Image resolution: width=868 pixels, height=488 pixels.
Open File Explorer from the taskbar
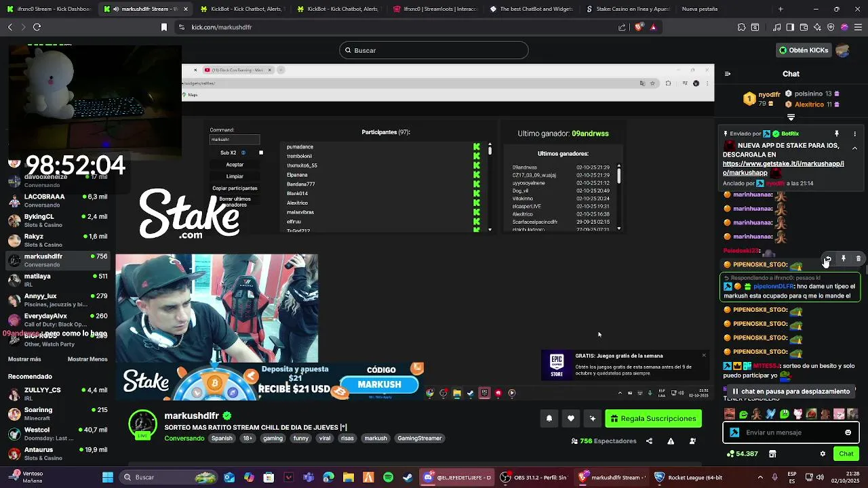(349, 477)
